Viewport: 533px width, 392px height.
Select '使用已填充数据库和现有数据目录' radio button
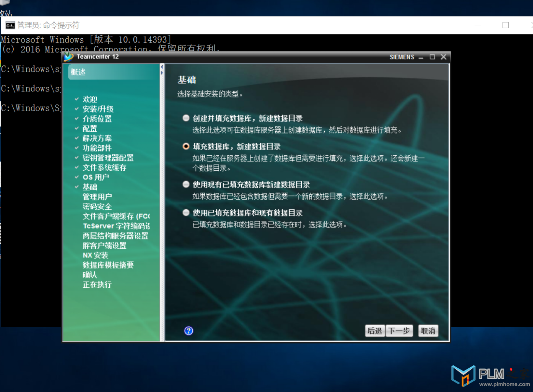(186, 213)
